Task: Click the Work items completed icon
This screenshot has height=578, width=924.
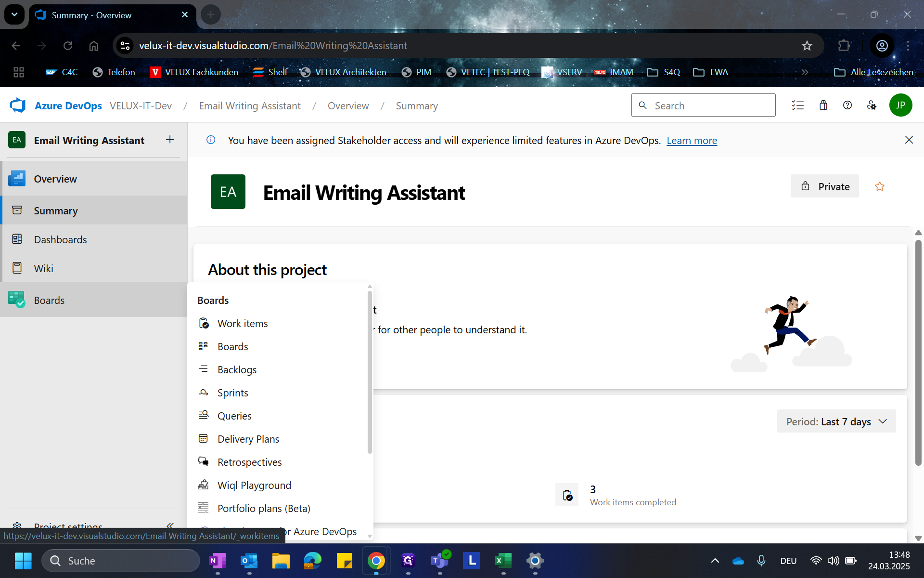Action: point(567,495)
